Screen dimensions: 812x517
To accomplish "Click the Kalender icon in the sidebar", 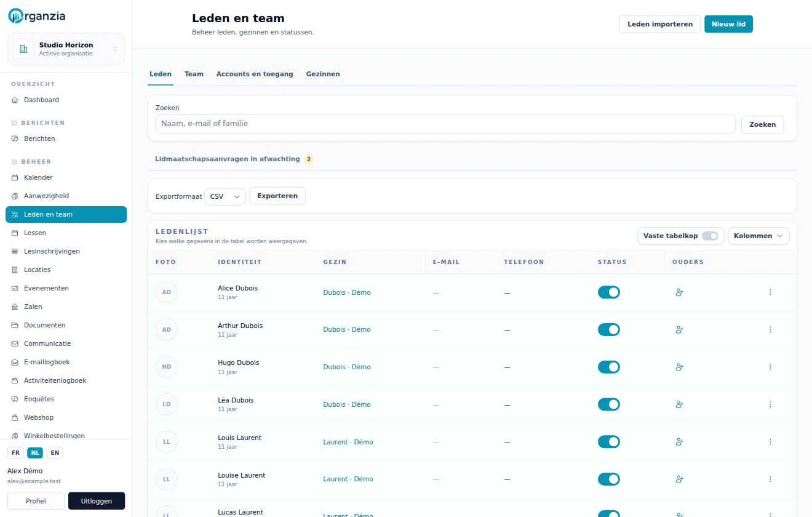I will [15, 177].
